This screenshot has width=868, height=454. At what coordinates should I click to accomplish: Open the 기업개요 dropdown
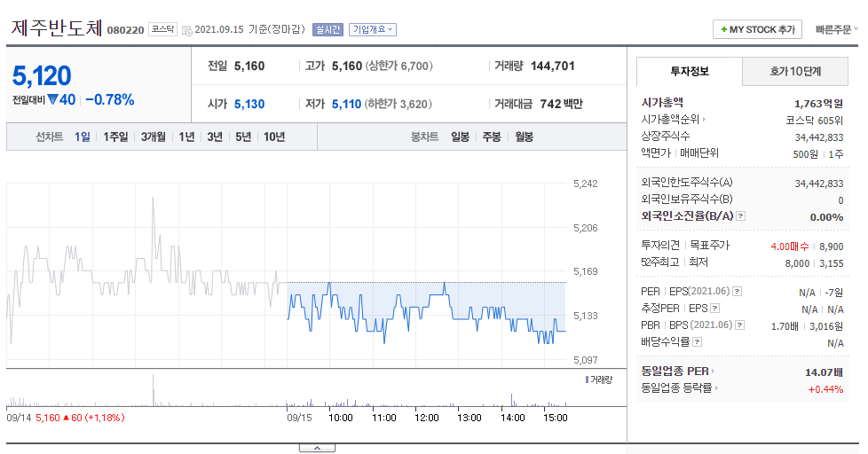coord(373,30)
